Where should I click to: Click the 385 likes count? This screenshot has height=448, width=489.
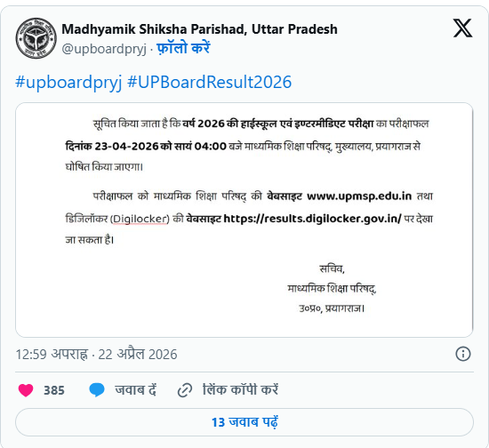click(x=54, y=390)
